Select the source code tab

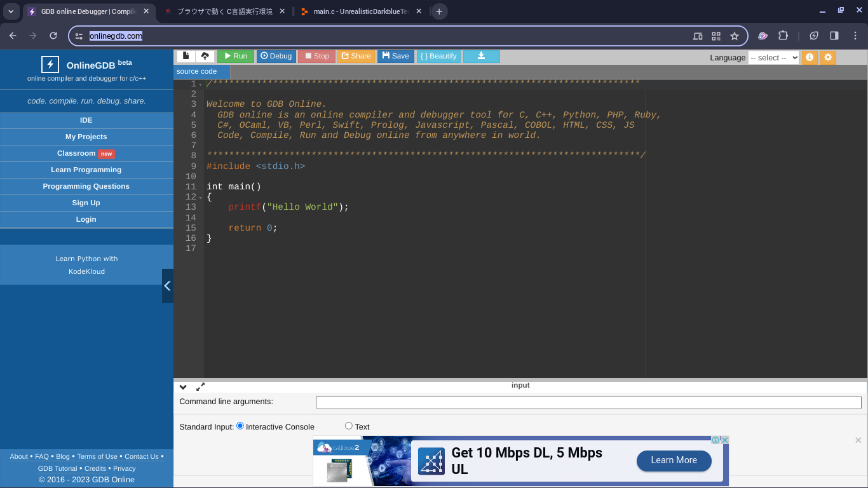coord(202,72)
